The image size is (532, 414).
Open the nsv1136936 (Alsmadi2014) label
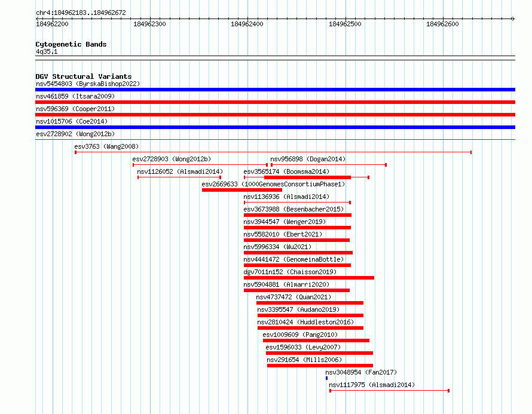[x=286, y=197]
